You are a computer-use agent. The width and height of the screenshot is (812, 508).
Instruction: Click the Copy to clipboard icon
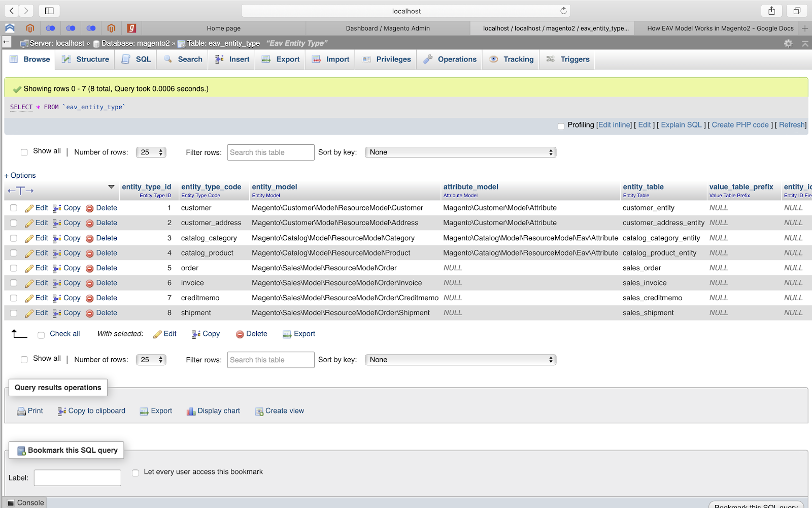click(62, 411)
